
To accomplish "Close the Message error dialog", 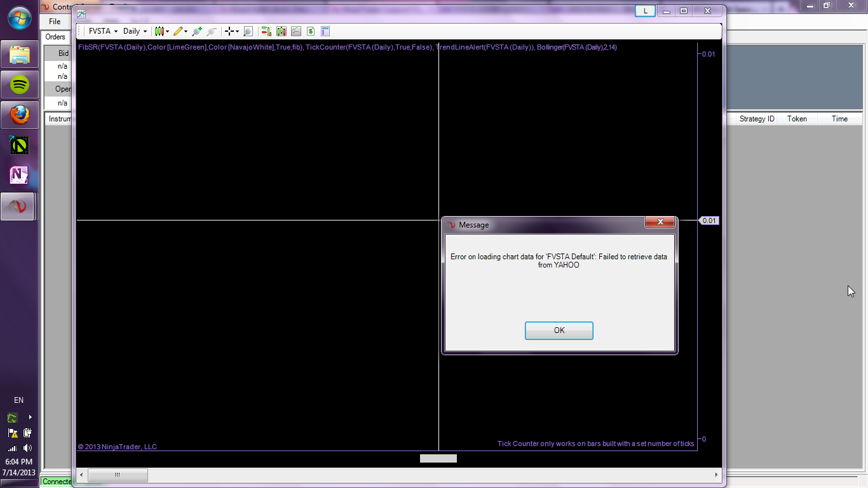I will coord(660,222).
